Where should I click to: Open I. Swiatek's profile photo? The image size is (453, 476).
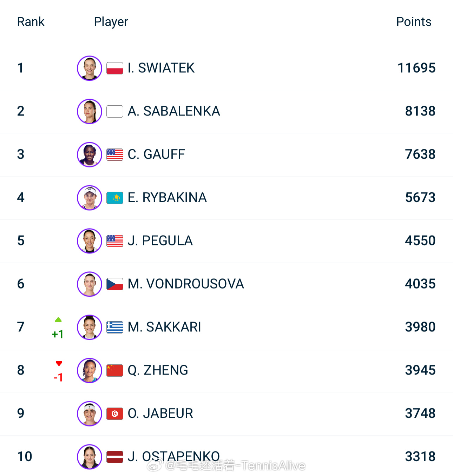point(90,68)
